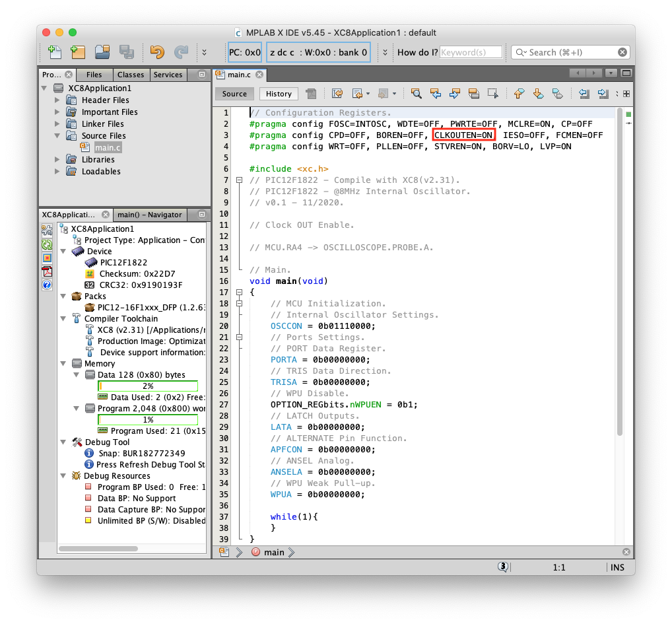This screenshot has height=624, width=672.
Task: Expand the Libraries folder
Action: [57, 159]
